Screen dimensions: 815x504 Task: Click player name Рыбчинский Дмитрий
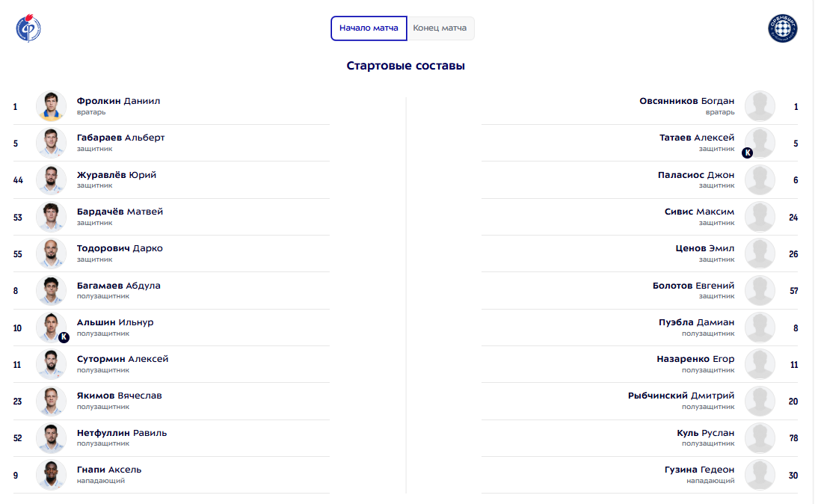(x=681, y=396)
